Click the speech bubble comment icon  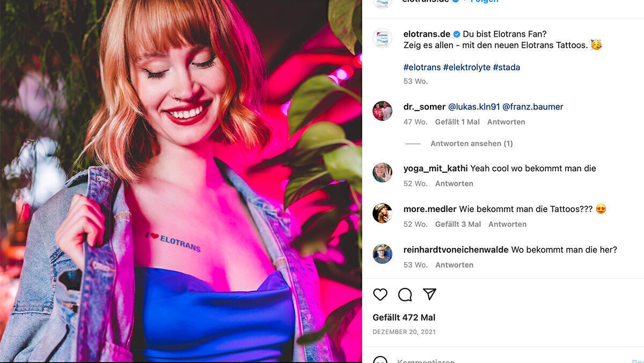point(405,294)
